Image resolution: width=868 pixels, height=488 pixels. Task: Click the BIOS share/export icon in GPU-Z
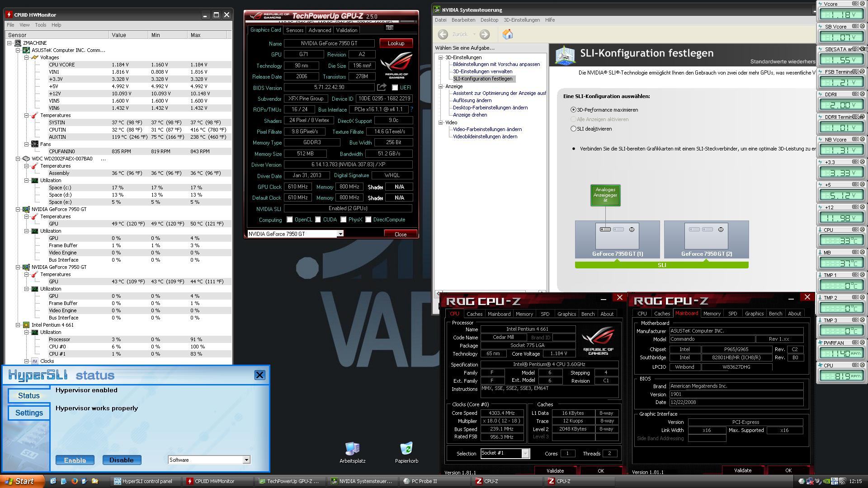(382, 87)
